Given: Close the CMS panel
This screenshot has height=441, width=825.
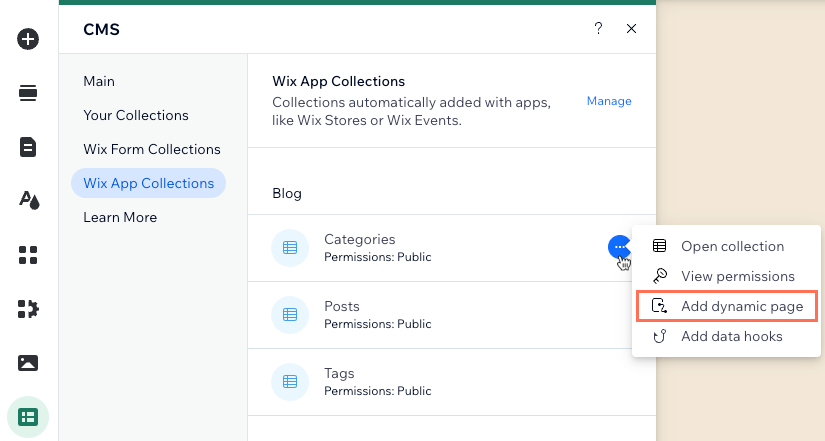Looking at the screenshot, I should [631, 28].
